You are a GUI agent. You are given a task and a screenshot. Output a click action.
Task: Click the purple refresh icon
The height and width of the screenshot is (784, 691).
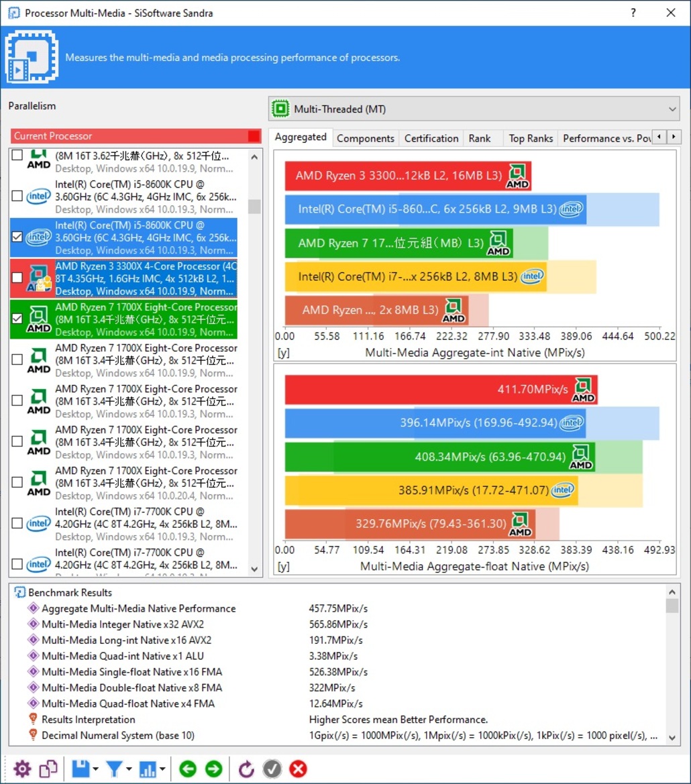click(x=246, y=769)
